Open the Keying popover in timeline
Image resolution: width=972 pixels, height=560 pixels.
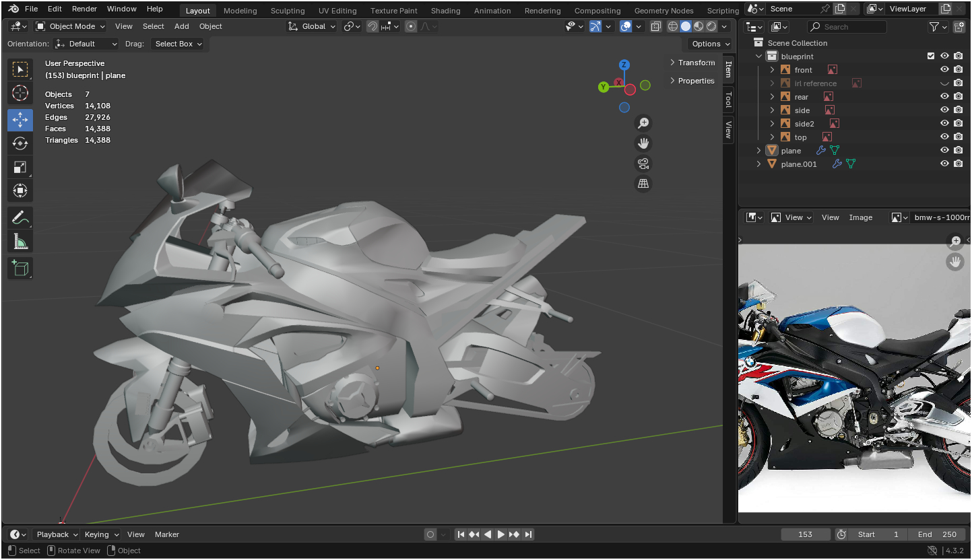(100, 534)
